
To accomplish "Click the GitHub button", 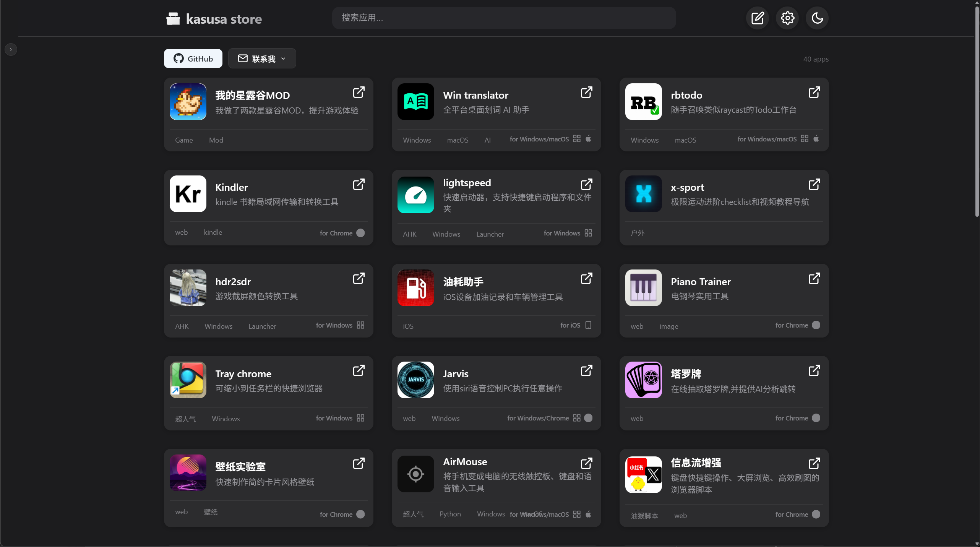I will [193, 58].
